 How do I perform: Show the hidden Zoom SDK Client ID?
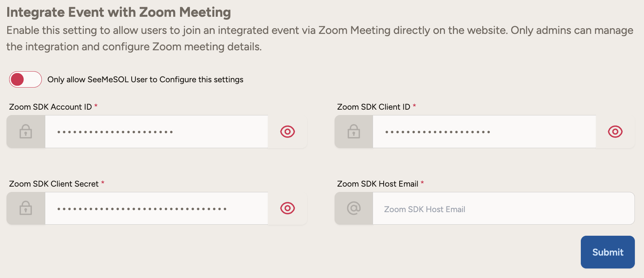[x=615, y=132]
